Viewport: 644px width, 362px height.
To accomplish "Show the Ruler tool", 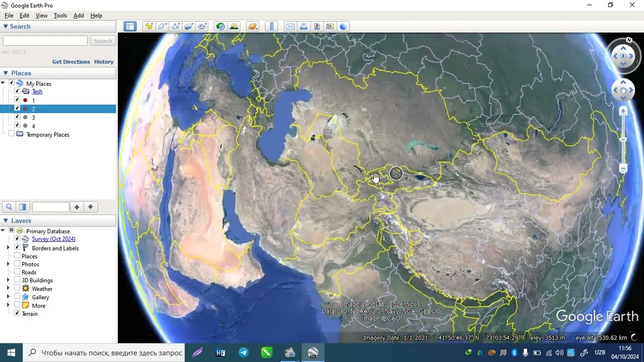I will (x=272, y=27).
